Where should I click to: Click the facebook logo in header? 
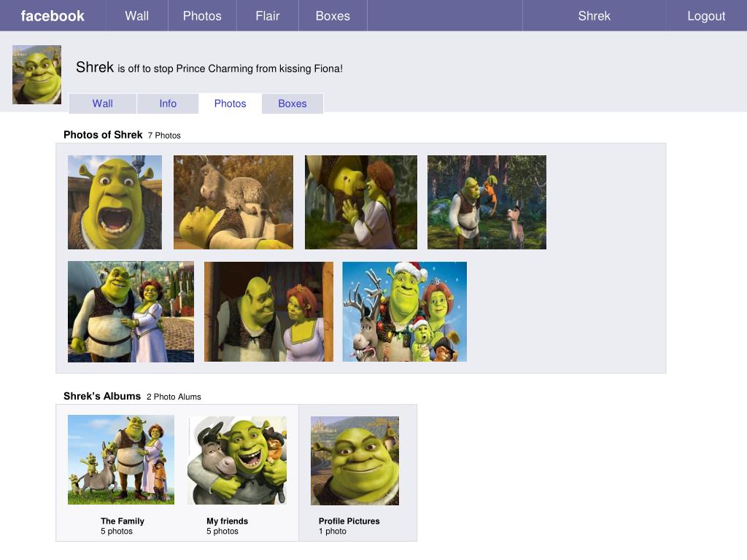[x=53, y=16]
